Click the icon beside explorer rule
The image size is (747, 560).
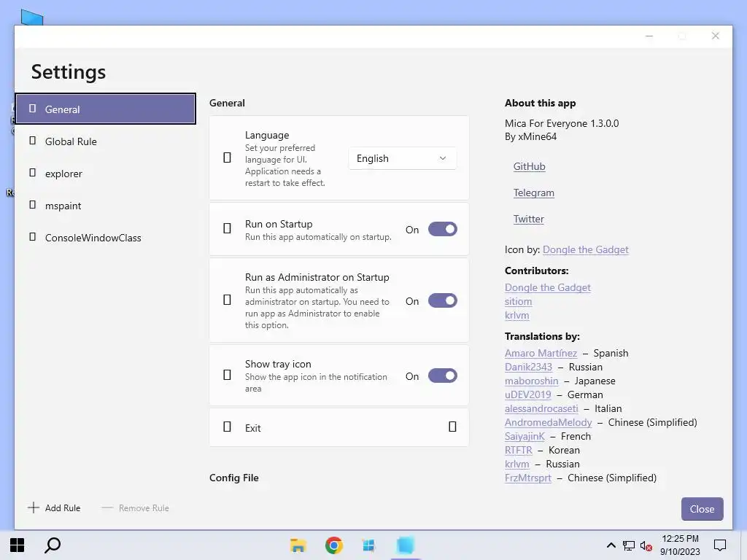(32, 173)
